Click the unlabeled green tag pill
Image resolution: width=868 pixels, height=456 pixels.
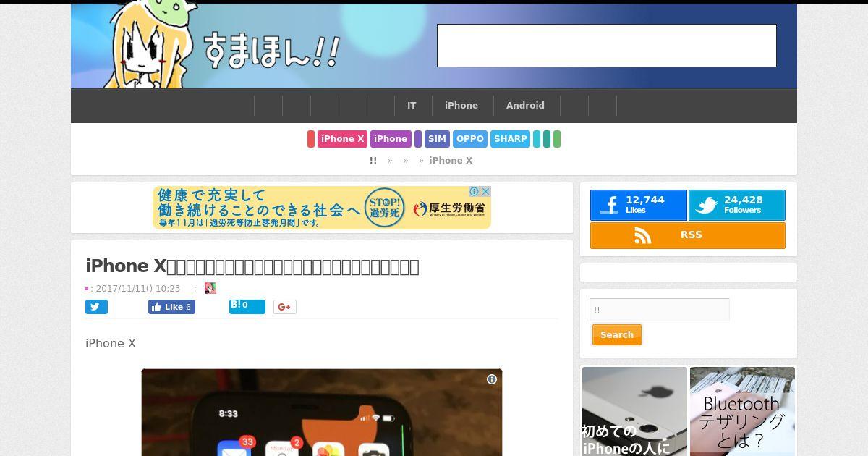click(x=557, y=139)
